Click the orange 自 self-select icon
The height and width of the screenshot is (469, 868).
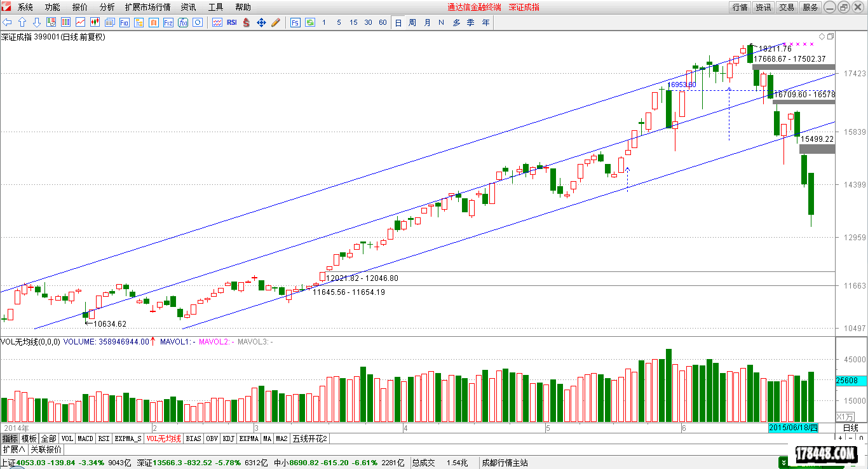154,22
